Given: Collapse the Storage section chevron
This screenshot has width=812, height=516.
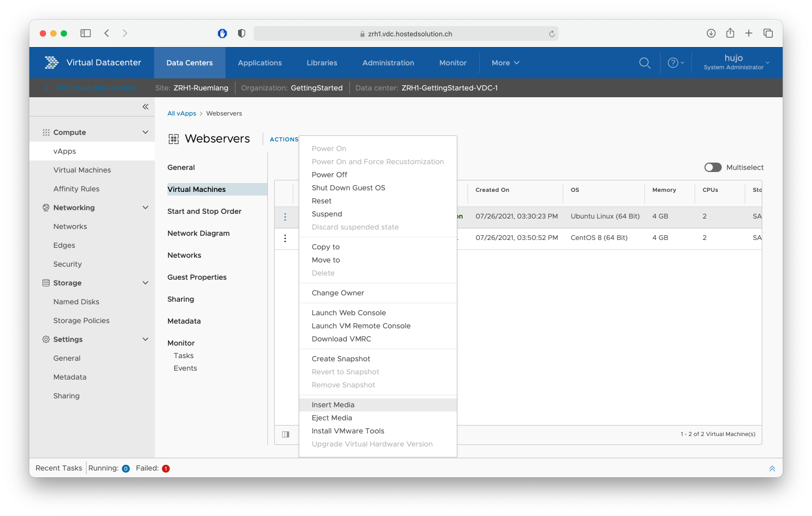Looking at the screenshot, I should [x=145, y=283].
